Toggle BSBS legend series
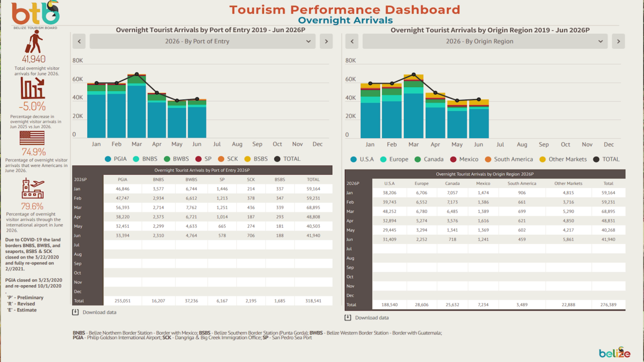644x362 pixels. [x=256, y=159]
